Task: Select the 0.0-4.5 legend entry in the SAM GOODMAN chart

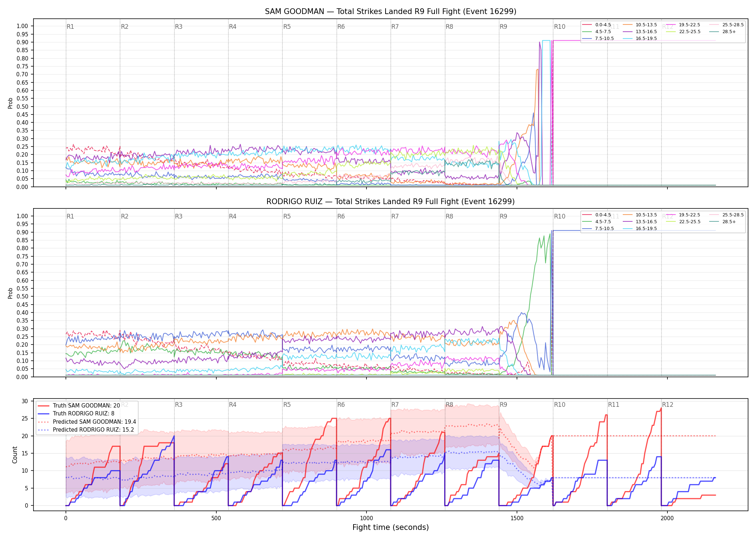Action: 597,25
